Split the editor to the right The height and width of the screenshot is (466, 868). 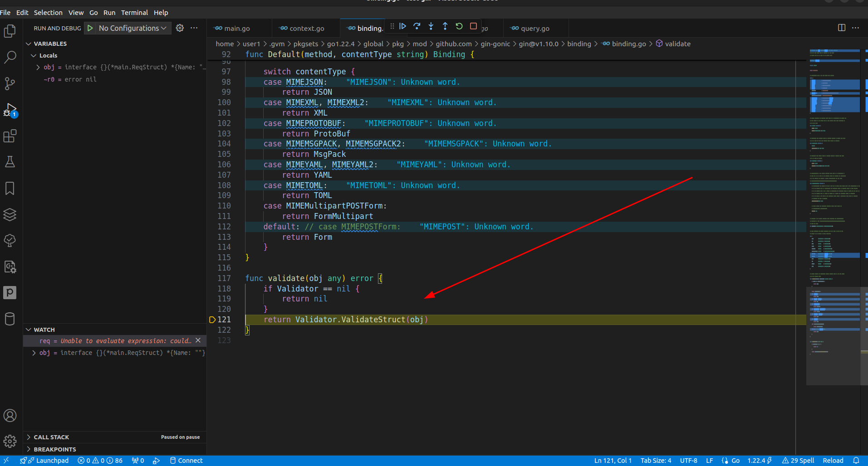pyautogui.click(x=842, y=28)
